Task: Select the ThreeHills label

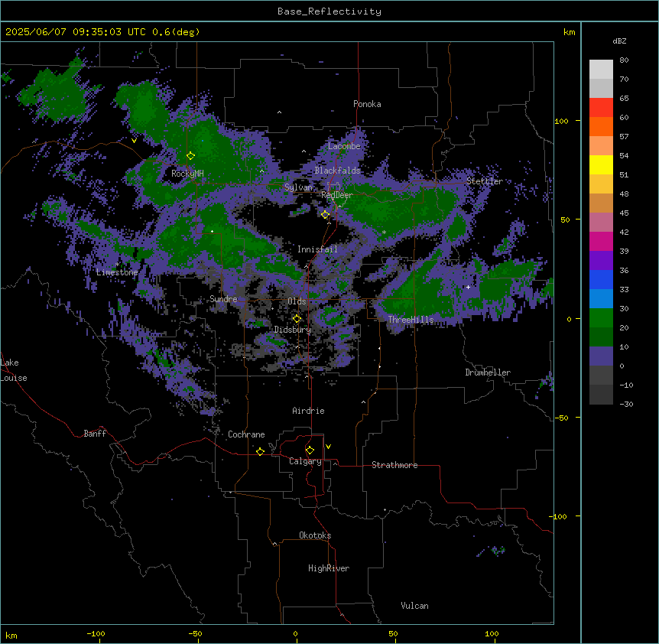Action: [x=411, y=320]
